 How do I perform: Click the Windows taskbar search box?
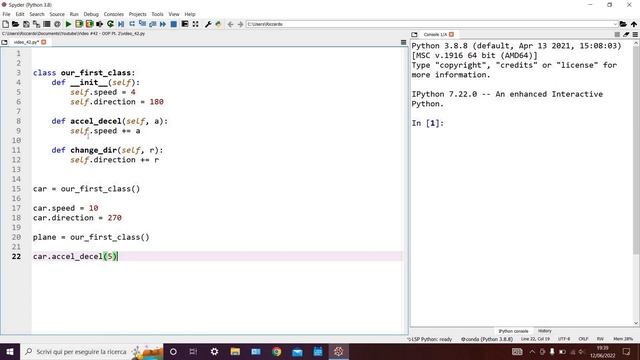point(92,352)
